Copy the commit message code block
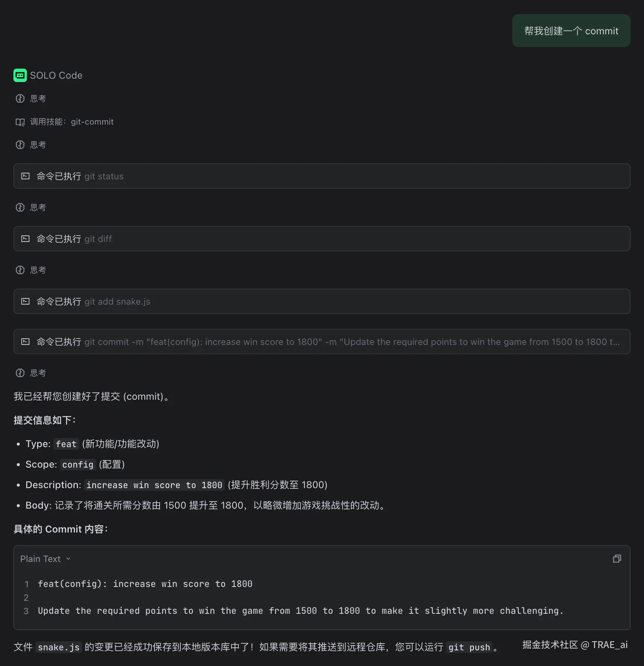The image size is (644, 666). coord(617,559)
